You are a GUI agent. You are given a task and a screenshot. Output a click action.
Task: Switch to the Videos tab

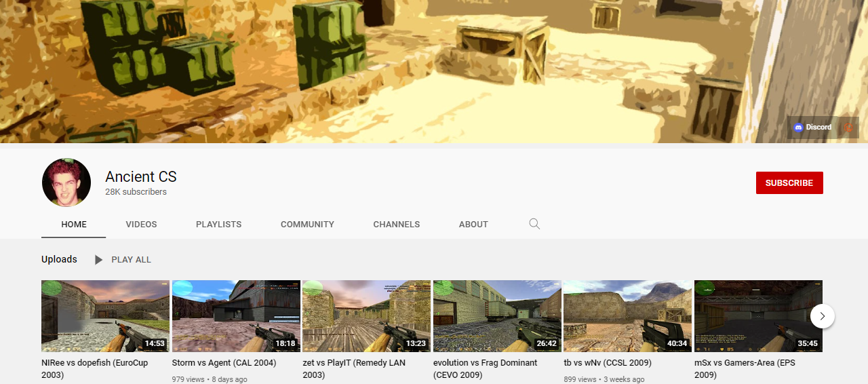pyautogui.click(x=141, y=224)
